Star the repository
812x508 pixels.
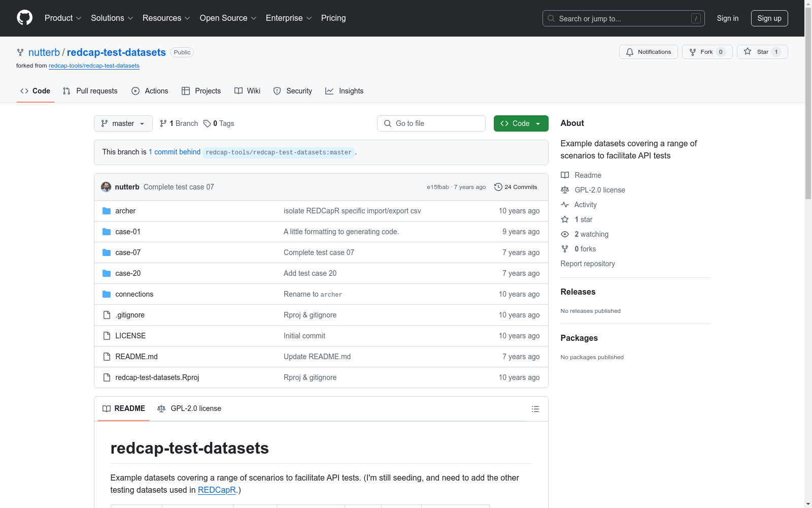coord(762,52)
